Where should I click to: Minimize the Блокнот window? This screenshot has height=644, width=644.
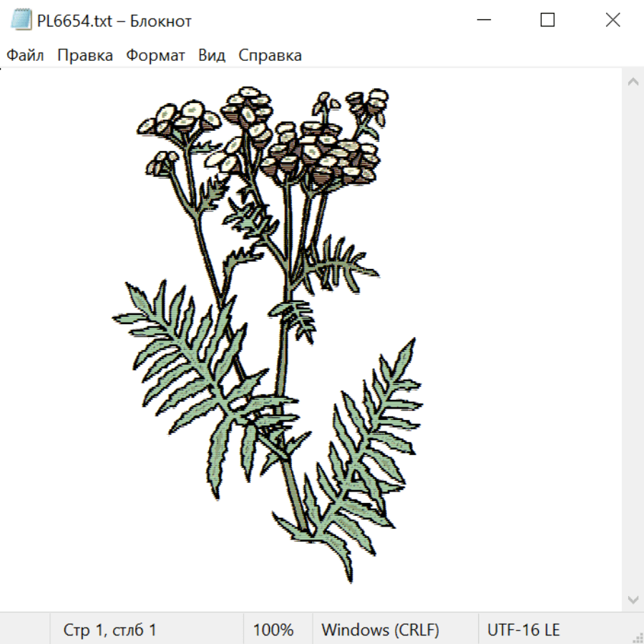click(484, 20)
